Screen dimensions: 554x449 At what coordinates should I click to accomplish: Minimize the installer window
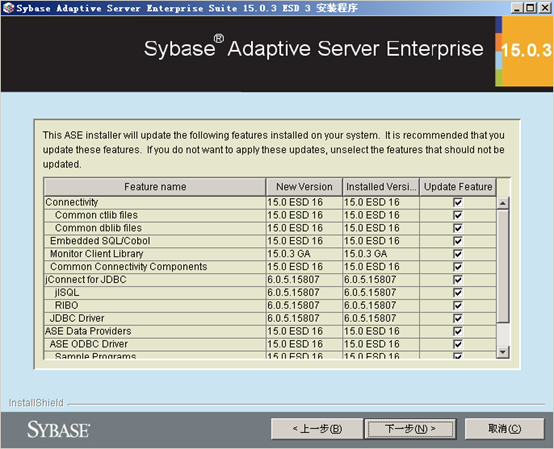(x=517, y=8)
